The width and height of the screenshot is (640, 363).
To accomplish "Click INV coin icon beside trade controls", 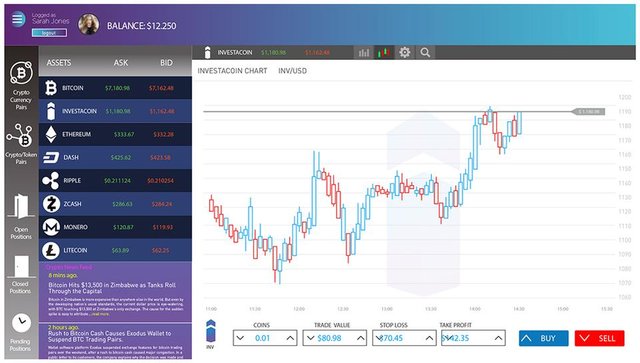I will pyautogui.click(x=210, y=332).
